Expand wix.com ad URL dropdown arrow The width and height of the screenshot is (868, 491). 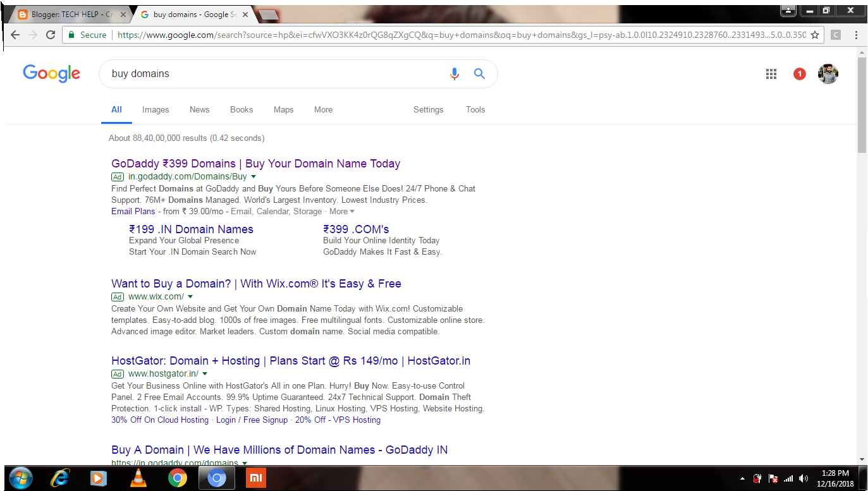(x=190, y=297)
